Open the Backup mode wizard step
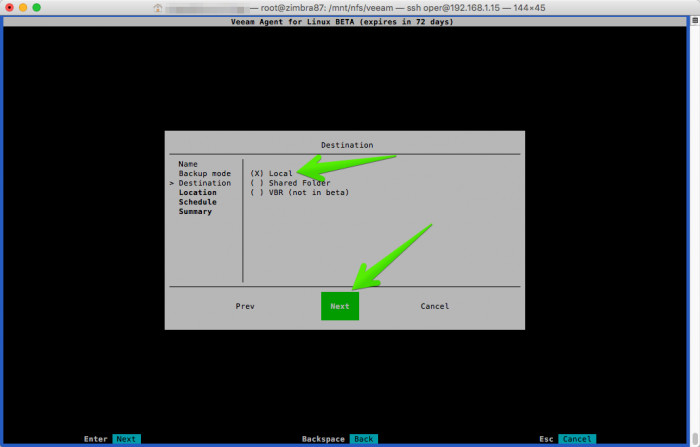Viewport: 700px width, 447px height. 204,173
